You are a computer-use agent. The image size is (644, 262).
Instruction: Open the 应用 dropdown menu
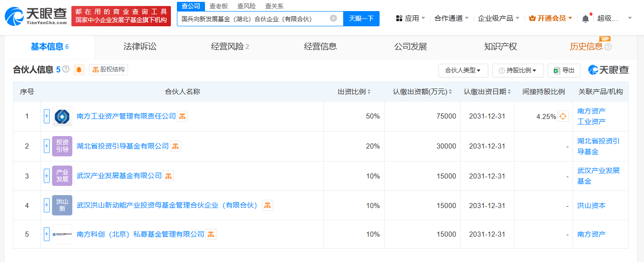click(410, 18)
